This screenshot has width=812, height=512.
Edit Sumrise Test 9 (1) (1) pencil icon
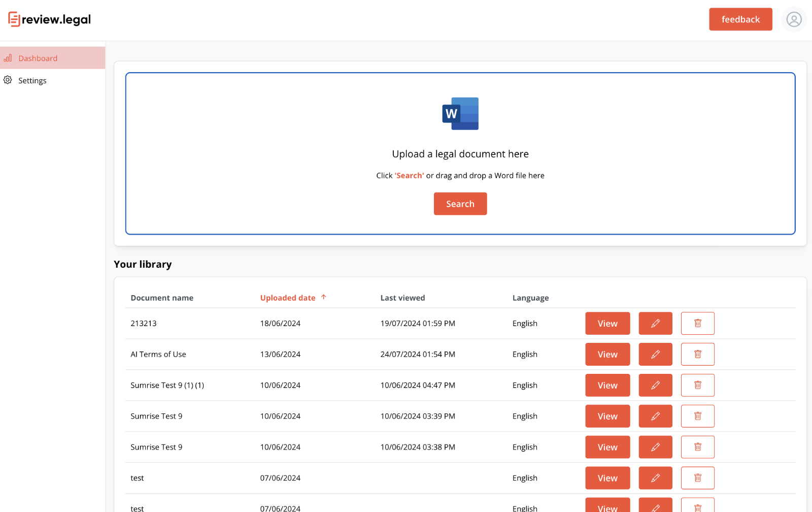(x=655, y=386)
